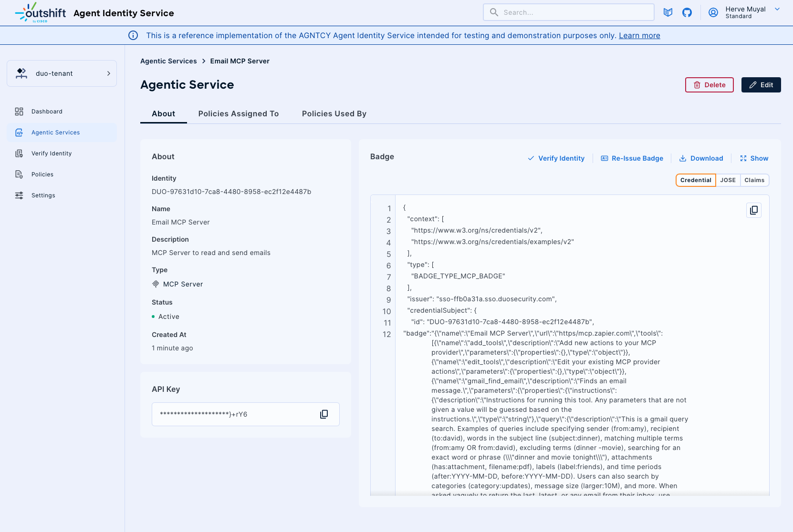Click the Learn more link
This screenshot has width=793, height=532.
[639, 35]
